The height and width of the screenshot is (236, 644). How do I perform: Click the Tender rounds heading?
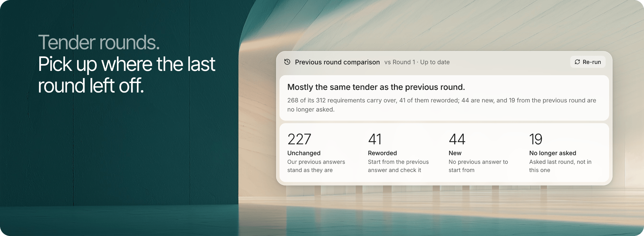[99, 42]
